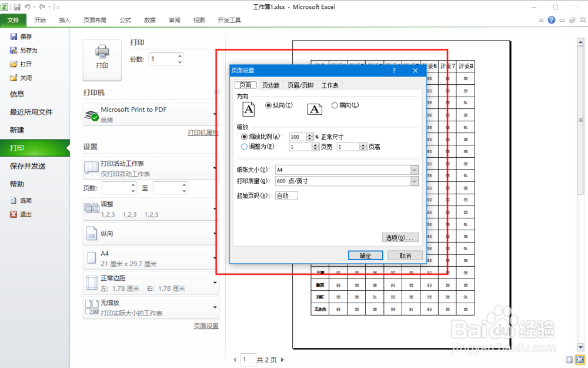Viewport: 588px width, 368px height.
Task: Click the 确定 button in the dialog
Action: point(366,255)
